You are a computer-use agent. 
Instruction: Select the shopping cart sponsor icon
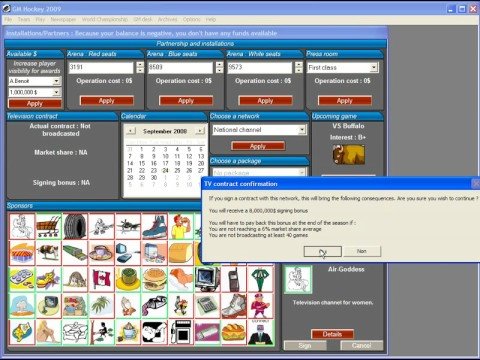tap(49, 226)
